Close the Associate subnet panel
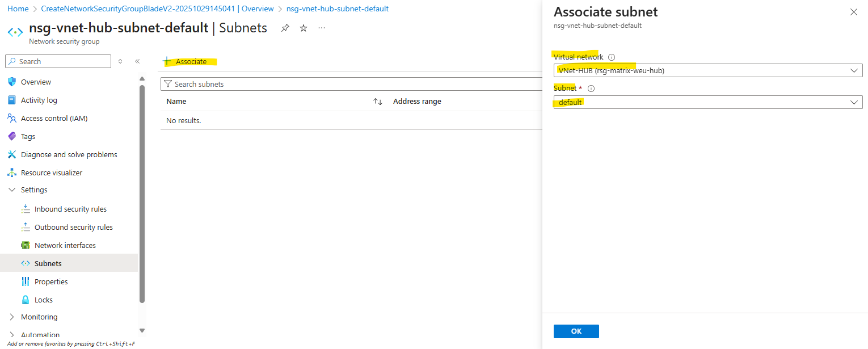 coord(853,12)
